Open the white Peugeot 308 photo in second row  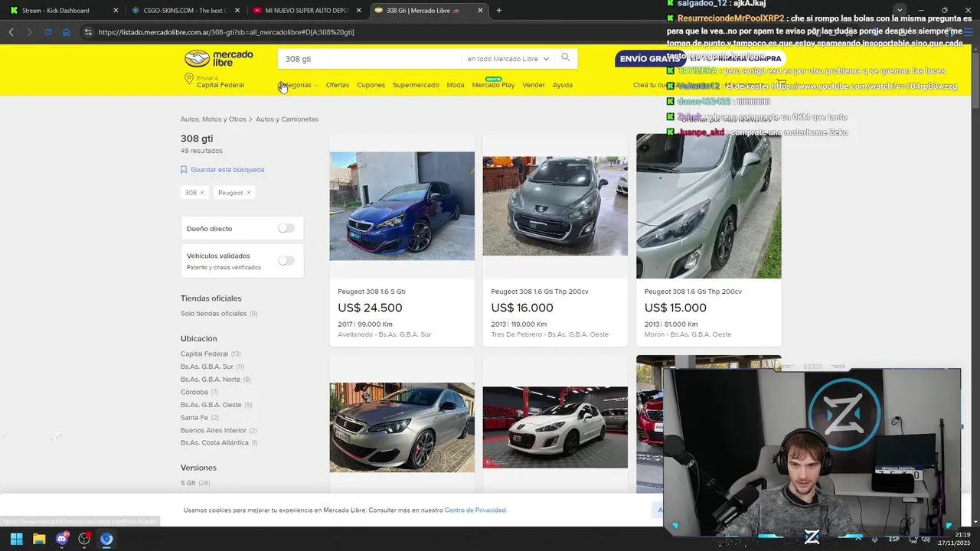(x=555, y=427)
